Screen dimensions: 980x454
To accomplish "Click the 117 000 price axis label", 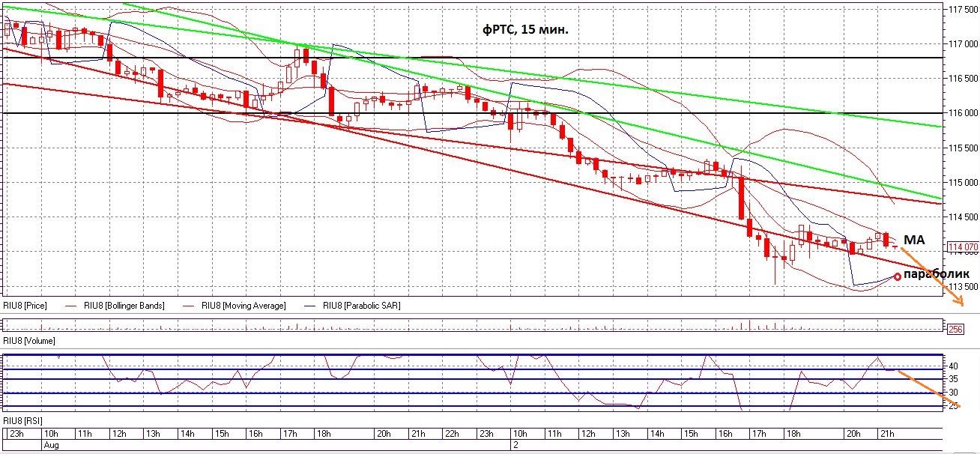I will pyautogui.click(x=962, y=44).
